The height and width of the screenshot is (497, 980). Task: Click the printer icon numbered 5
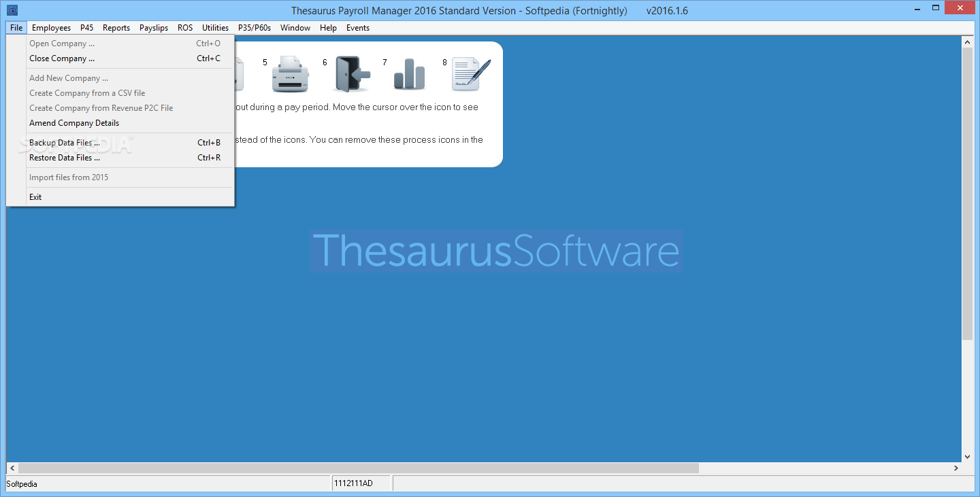tap(291, 73)
